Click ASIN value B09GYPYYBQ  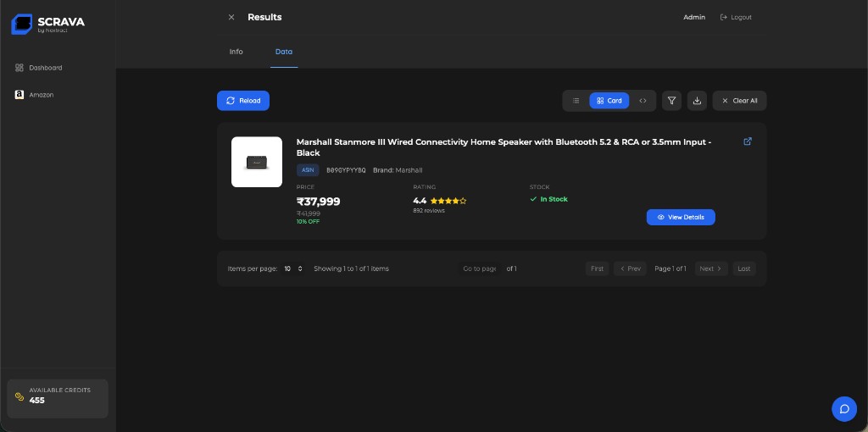click(x=346, y=170)
